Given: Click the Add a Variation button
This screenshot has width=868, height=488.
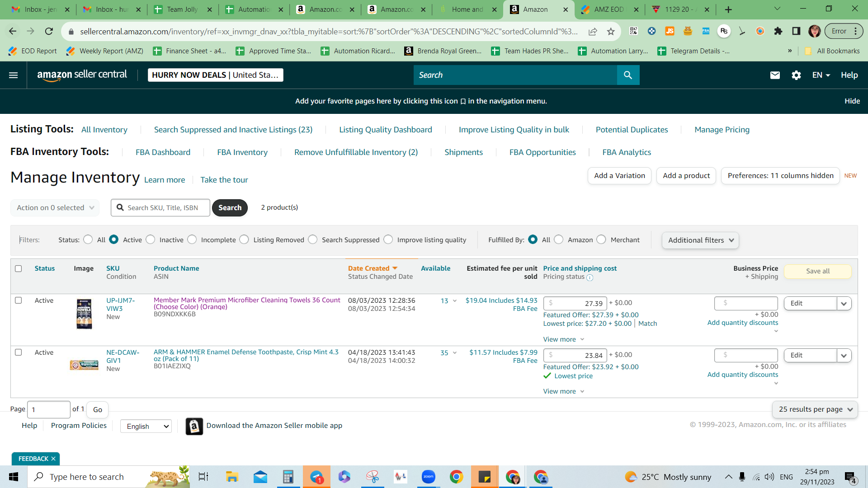Looking at the screenshot, I should click(x=619, y=176).
